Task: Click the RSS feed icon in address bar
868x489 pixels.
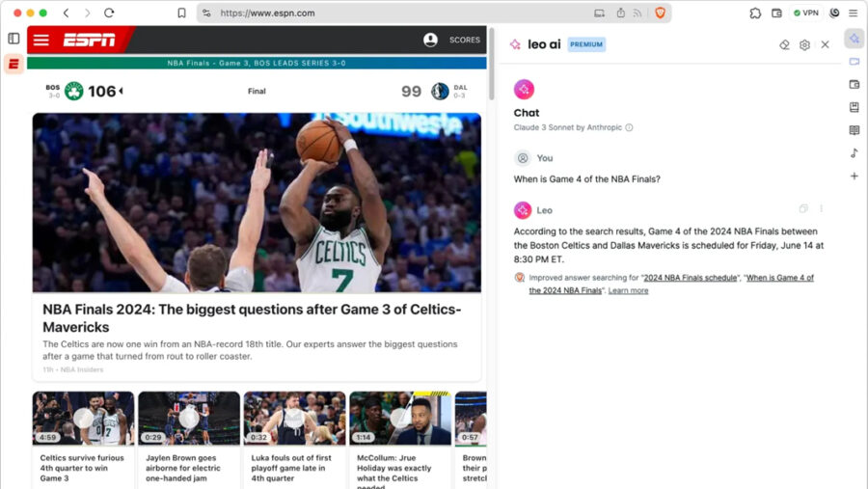Action: (637, 13)
